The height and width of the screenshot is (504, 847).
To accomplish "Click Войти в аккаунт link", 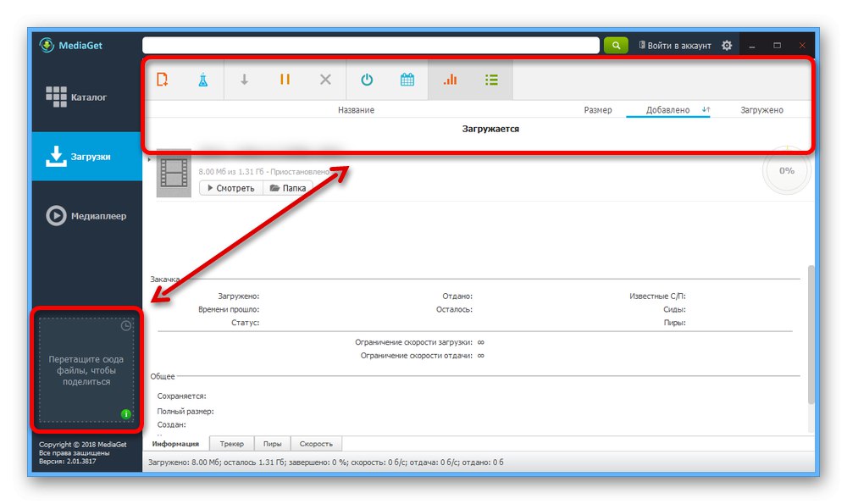I will tap(675, 46).
